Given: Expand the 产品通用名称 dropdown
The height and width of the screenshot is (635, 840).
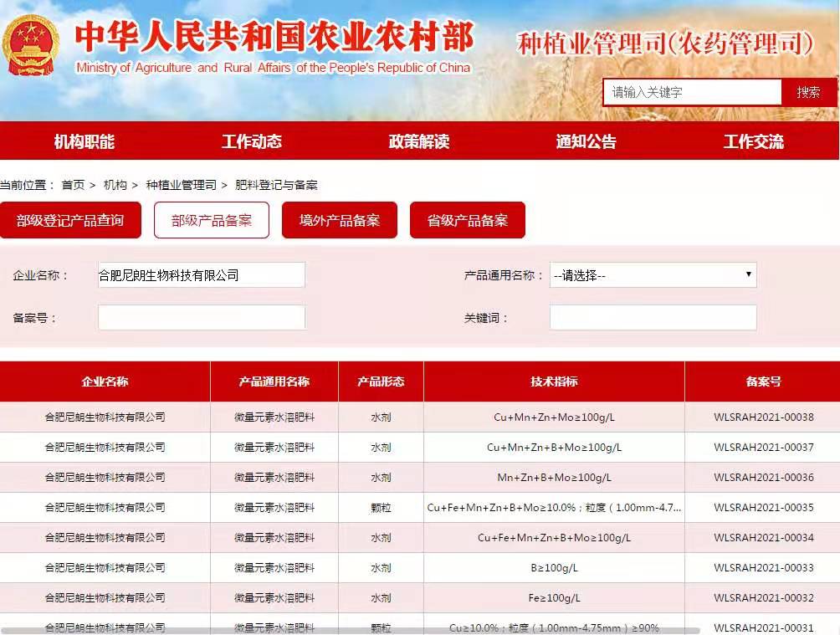Looking at the screenshot, I should point(653,275).
